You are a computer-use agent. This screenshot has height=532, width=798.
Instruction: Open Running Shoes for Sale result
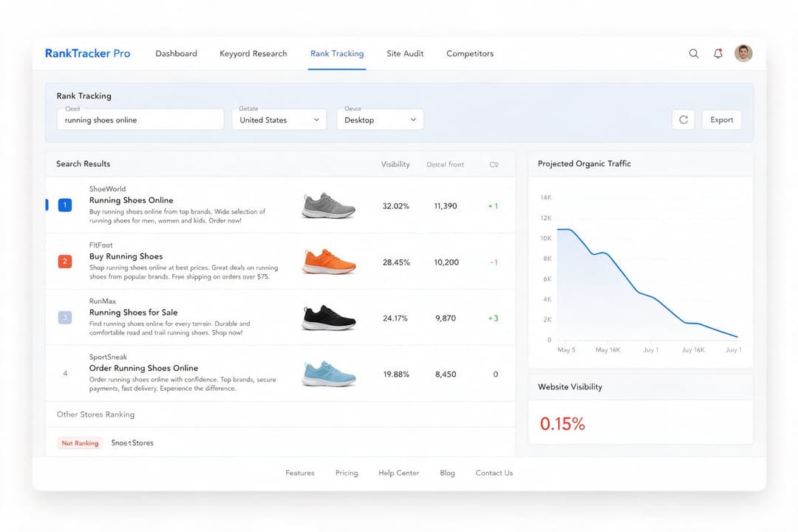(x=133, y=312)
